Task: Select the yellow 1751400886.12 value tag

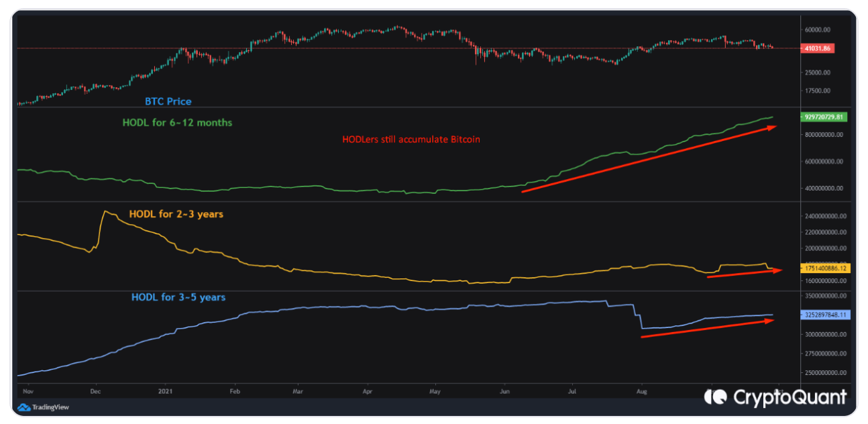Action: (824, 268)
